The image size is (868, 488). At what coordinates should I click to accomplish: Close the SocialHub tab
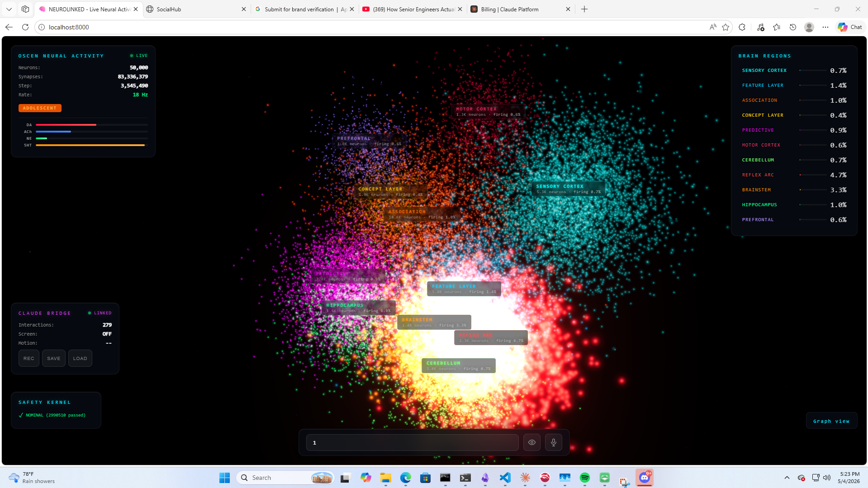pyautogui.click(x=244, y=9)
